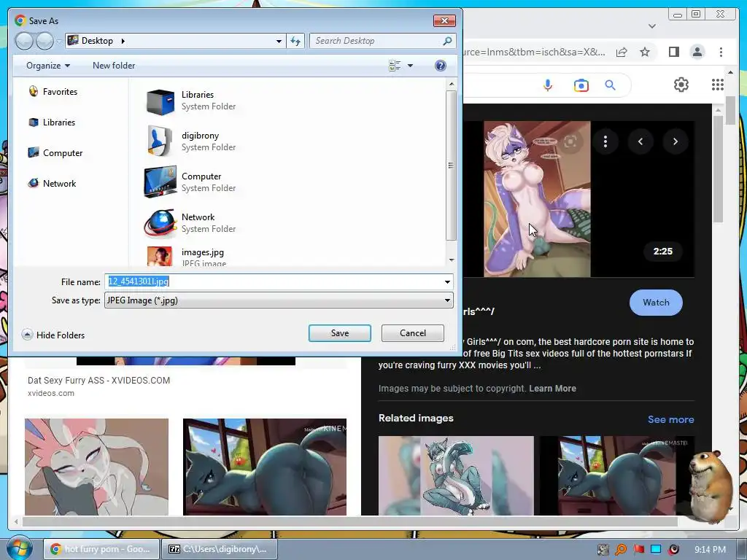Click the forward arrow in Save As dialog
Image resolution: width=747 pixels, height=560 pixels.
(x=44, y=41)
